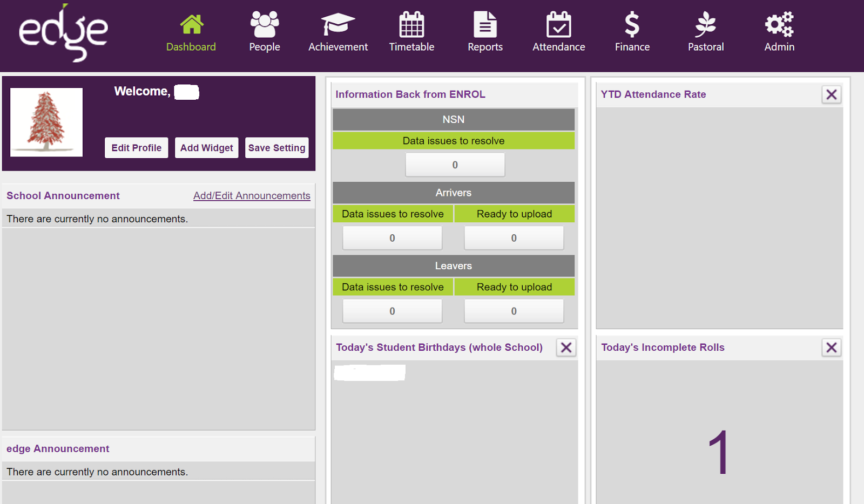Dismiss the Today's Student Birthdays widget

pyautogui.click(x=566, y=348)
